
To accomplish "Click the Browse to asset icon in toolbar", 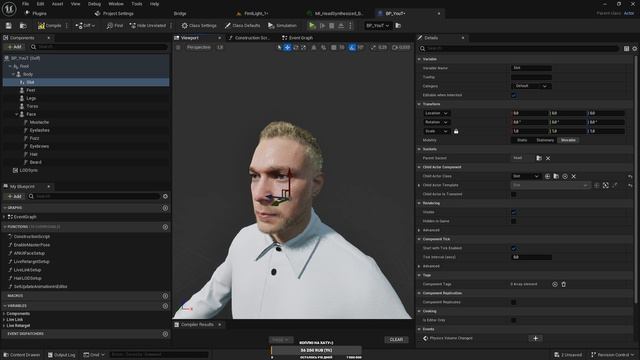I will pyautogui.click(x=23, y=26).
